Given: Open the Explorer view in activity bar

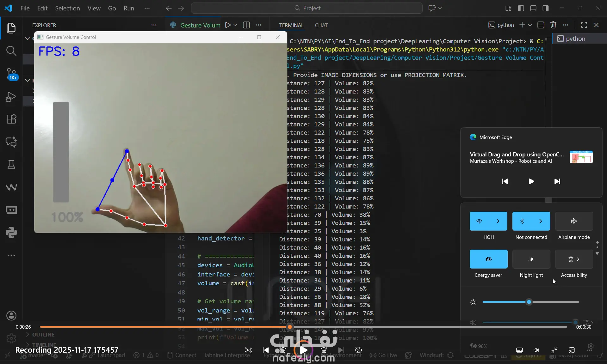Looking at the screenshot, I should pos(11,28).
